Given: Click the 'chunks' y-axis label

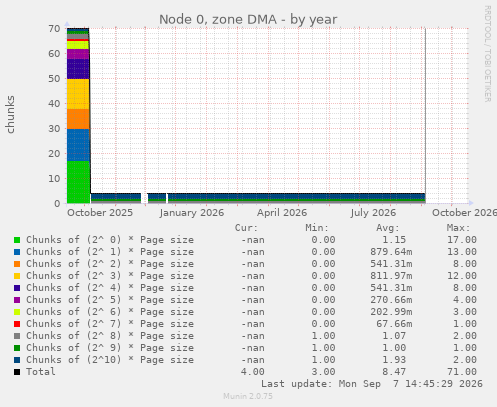Looking at the screenshot, I should click(x=10, y=115).
